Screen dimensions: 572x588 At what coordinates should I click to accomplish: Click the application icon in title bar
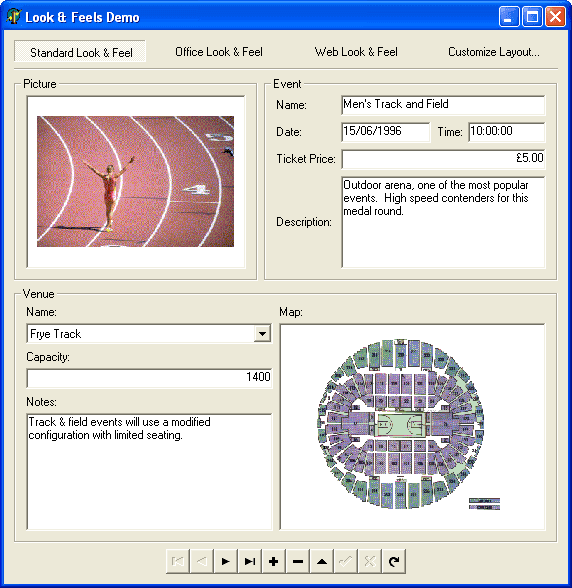(14, 16)
